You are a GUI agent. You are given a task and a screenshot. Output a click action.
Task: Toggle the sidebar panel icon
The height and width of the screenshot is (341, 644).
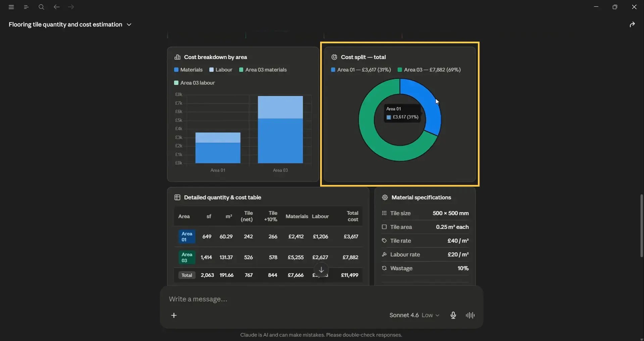click(26, 7)
